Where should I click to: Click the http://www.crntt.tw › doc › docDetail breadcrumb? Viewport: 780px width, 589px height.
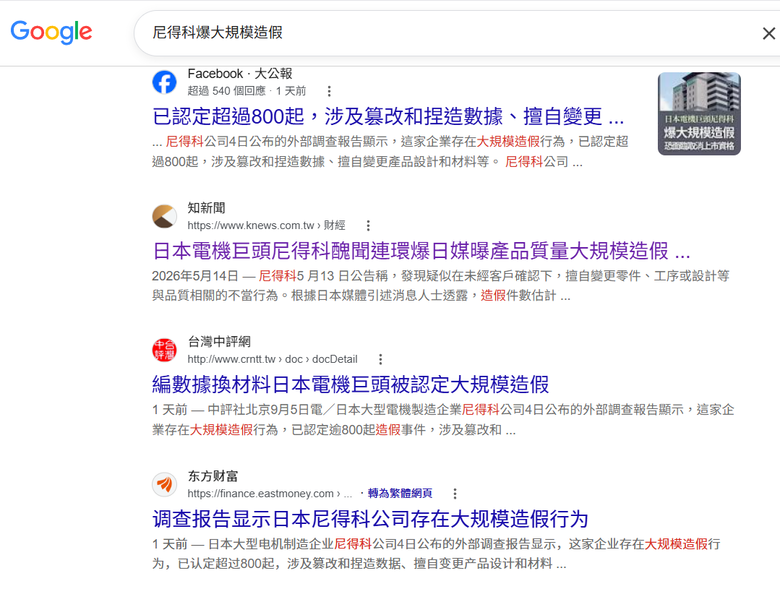click(272, 359)
